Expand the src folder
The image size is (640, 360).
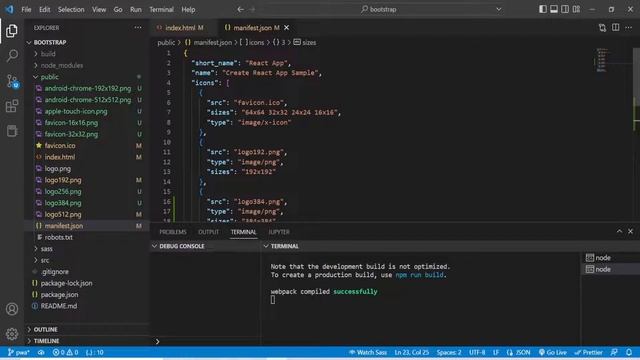click(x=87, y=260)
